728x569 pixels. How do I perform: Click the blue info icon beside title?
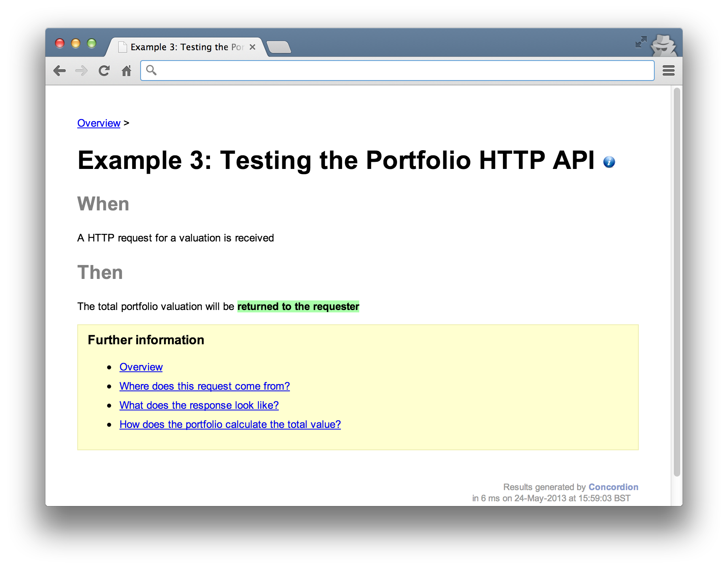tap(609, 162)
